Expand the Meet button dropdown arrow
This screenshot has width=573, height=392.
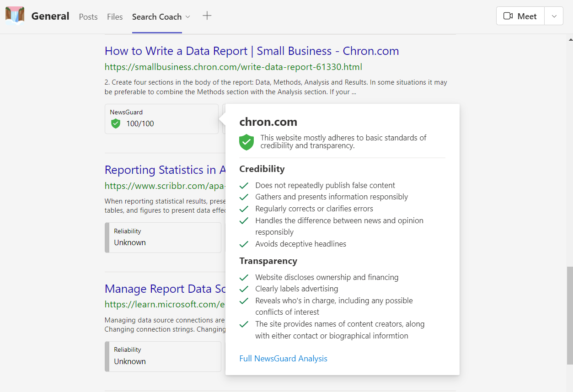tap(554, 16)
